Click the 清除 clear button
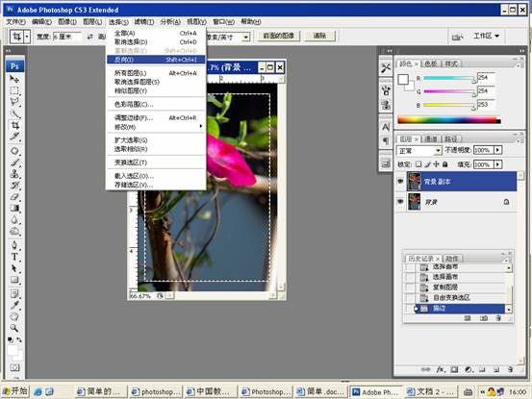Screen dimensions: 532x399 tap(319, 36)
